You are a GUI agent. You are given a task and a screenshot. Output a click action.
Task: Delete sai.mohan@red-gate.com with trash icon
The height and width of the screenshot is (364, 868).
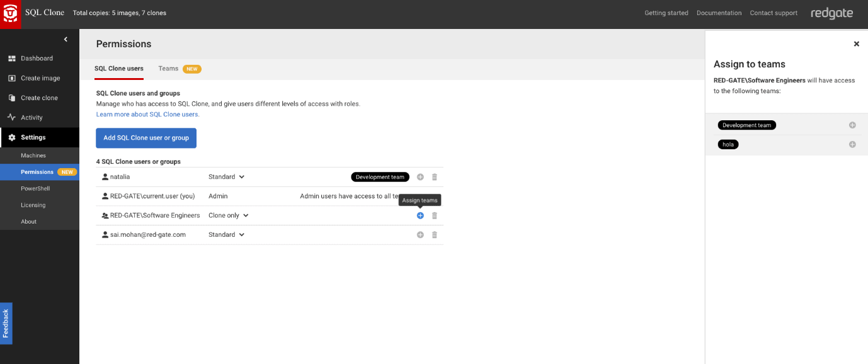click(435, 235)
